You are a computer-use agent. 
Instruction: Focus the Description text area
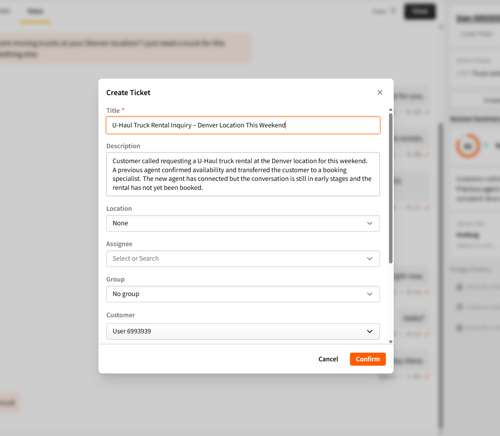point(243,174)
